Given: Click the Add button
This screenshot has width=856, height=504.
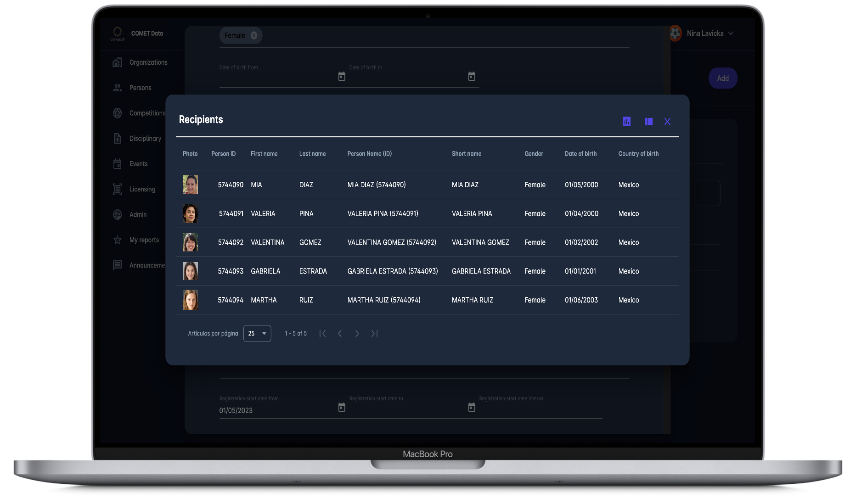Looking at the screenshot, I should [x=723, y=78].
